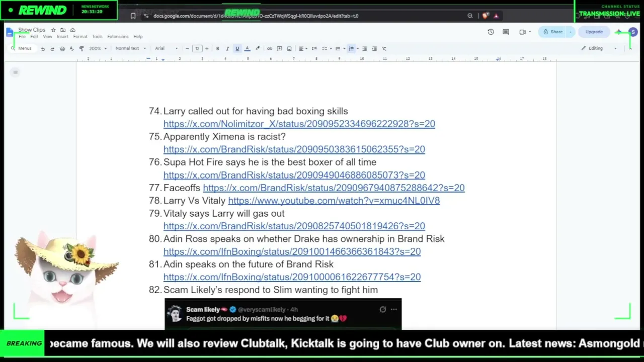Open the Google Docs home icon
The width and height of the screenshot is (644, 362).
point(10,33)
